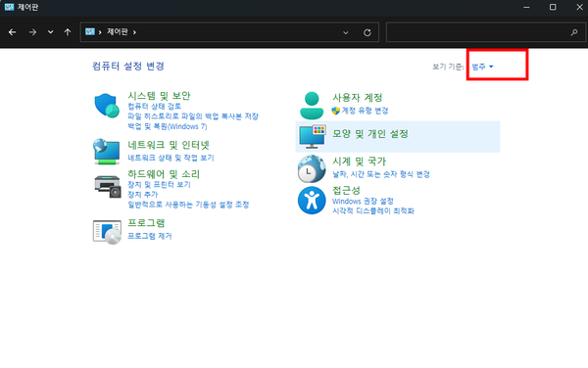Go forward with the right arrow

pos(32,32)
